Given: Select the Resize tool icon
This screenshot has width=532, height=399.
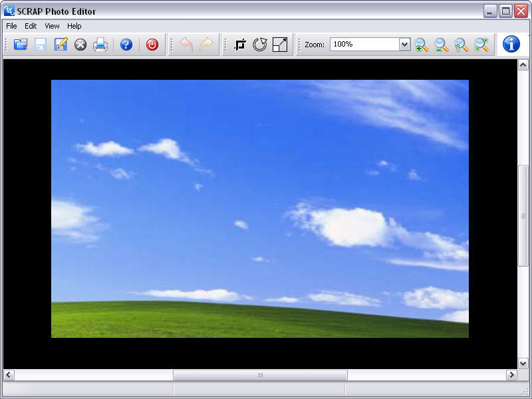Looking at the screenshot, I should point(280,45).
